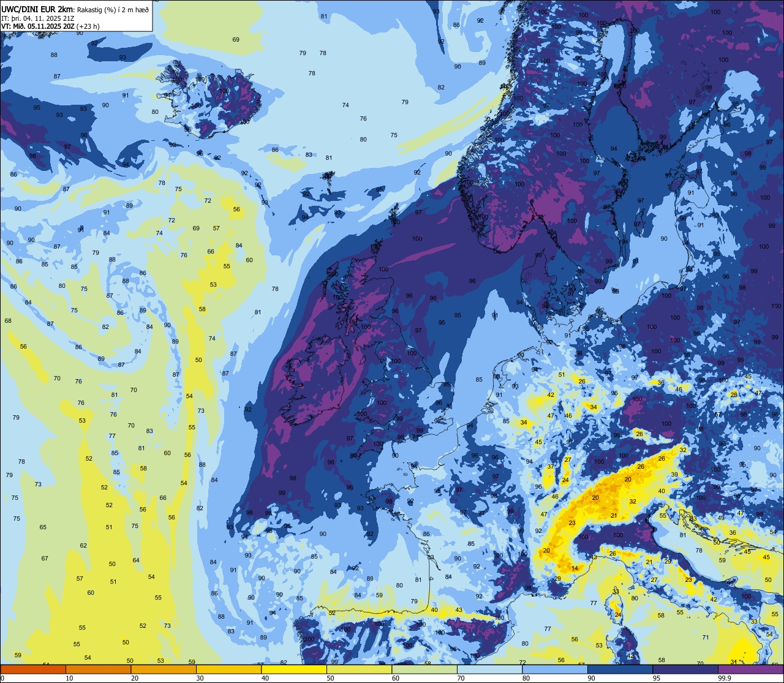The image size is (784, 683).
Task: Click the '10' tick label on legend
Action: click(x=69, y=678)
